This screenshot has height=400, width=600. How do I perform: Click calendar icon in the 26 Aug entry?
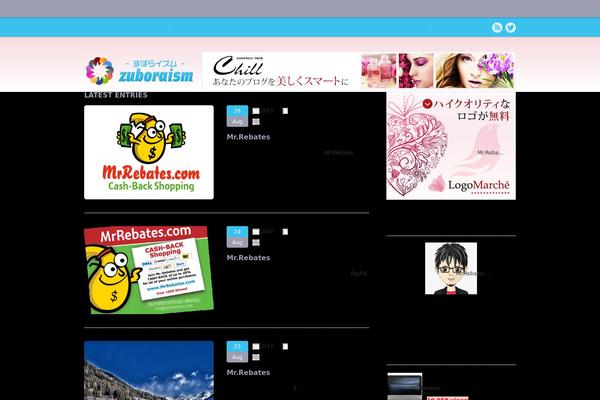[256, 111]
